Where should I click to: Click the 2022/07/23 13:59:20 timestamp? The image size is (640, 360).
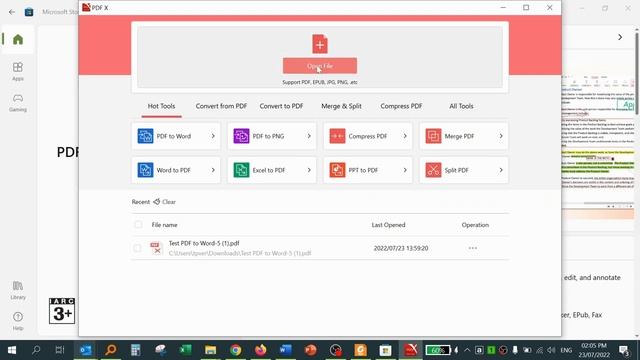tap(401, 248)
